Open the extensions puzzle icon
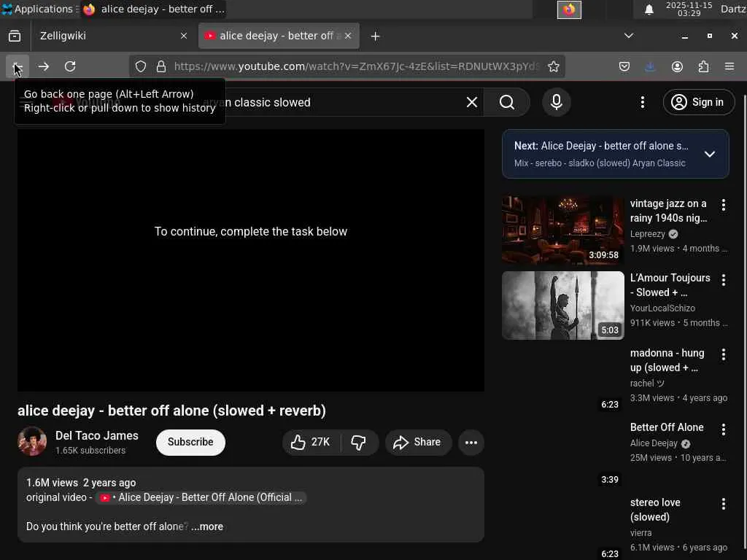The image size is (747, 560). click(703, 66)
